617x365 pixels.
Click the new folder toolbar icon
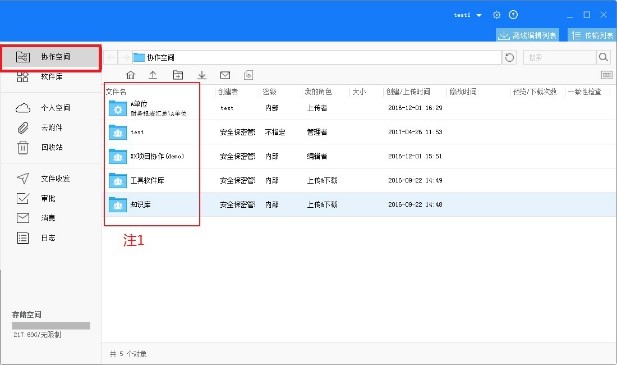click(178, 75)
